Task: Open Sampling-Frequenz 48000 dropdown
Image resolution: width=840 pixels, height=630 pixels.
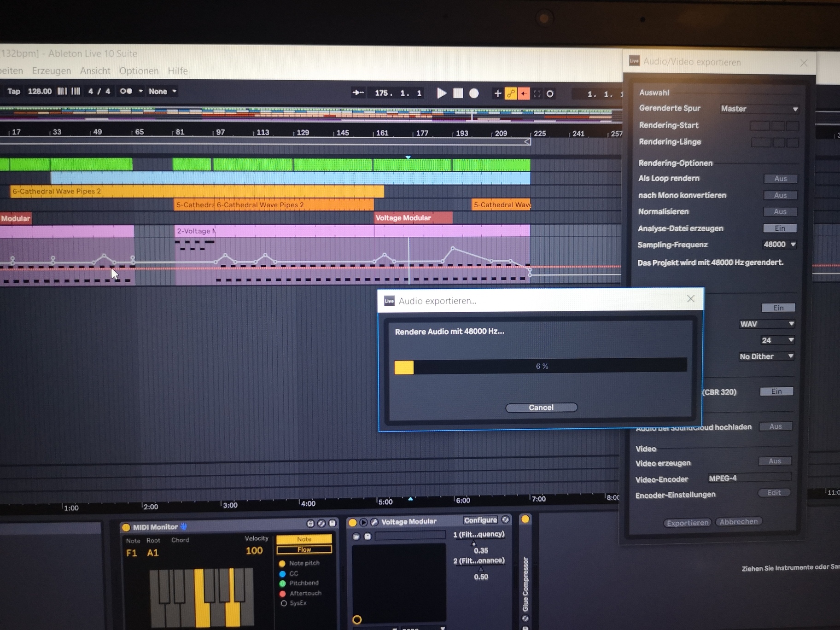Action: click(x=779, y=245)
